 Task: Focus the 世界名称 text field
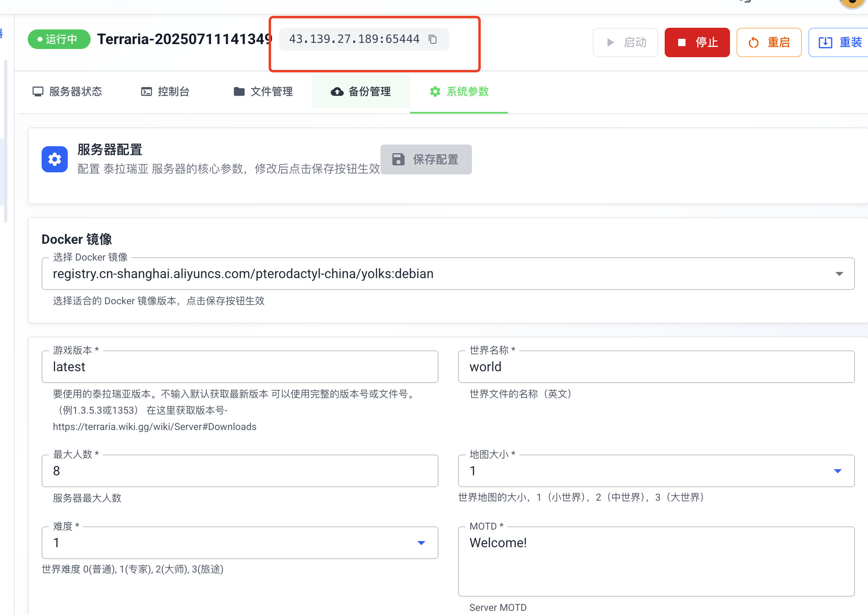click(656, 367)
